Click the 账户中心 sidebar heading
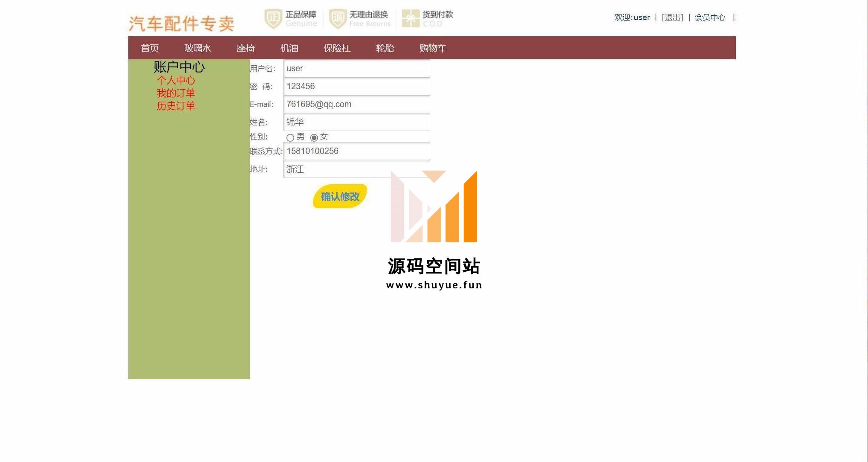868x462 pixels. (179, 67)
